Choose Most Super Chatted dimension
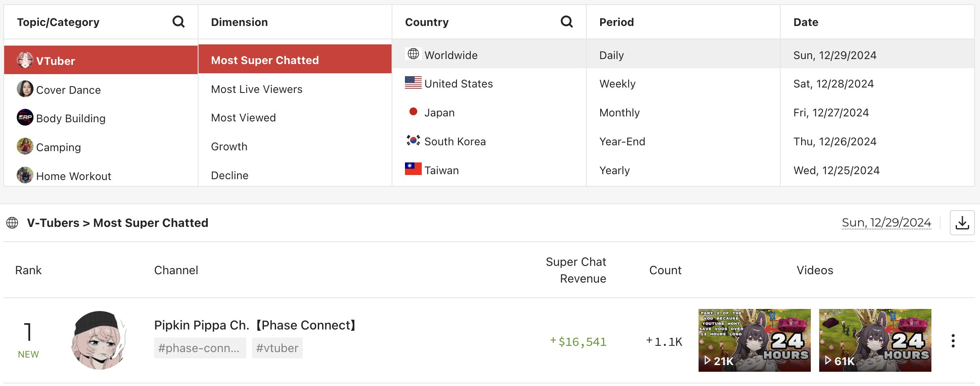Image resolution: width=980 pixels, height=386 pixels. [x=295, y=59]
